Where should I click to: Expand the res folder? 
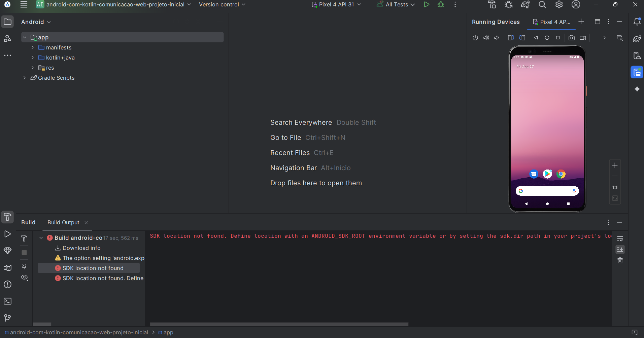[33, 68]
